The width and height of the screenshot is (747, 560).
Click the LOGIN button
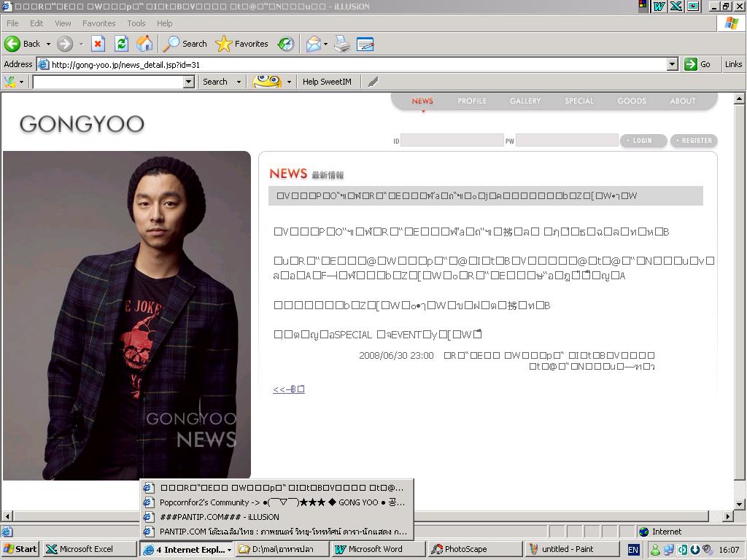[643, 141]
